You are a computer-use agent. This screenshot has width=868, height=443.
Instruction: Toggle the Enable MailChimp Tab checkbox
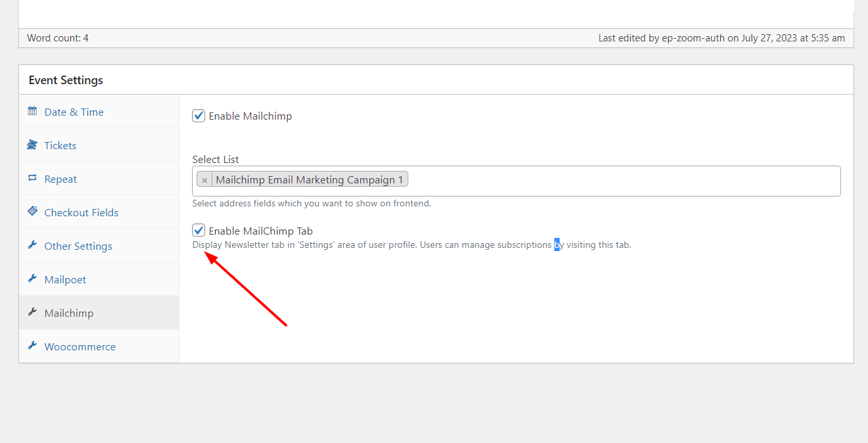[x=199, y=231]
